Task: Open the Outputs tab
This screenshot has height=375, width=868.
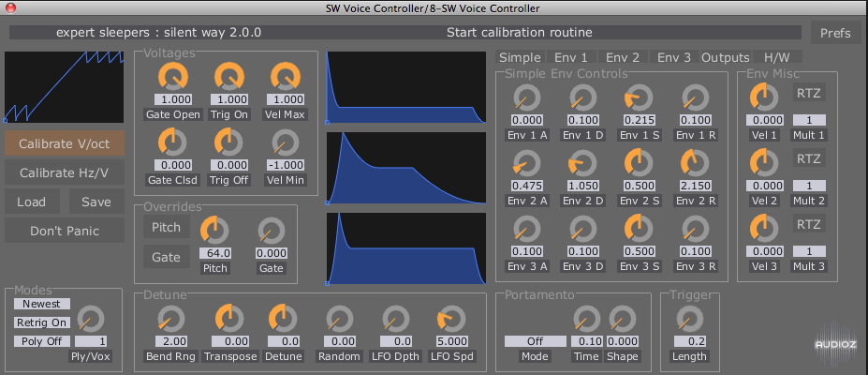Action: tap(725, 57)
